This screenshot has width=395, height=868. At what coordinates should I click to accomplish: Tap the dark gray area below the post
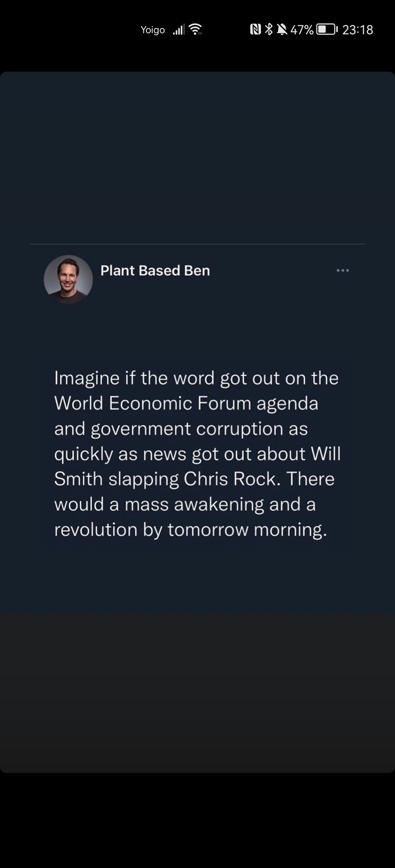tap(197, 693)
